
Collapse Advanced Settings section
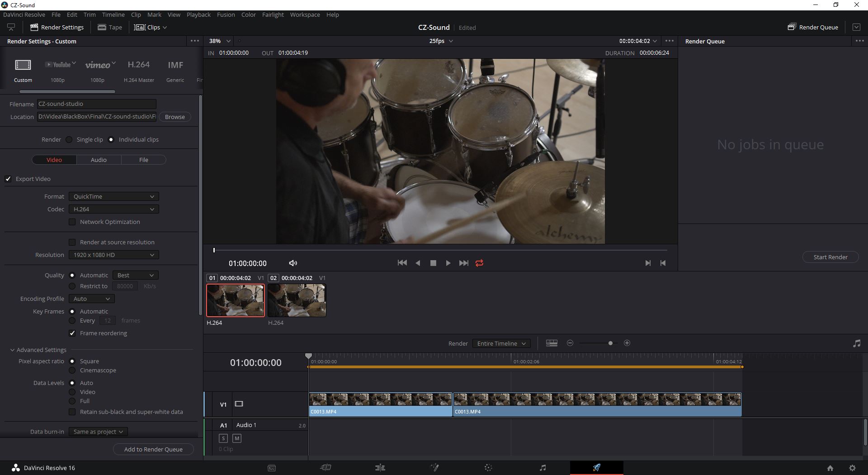click(12, 350)
